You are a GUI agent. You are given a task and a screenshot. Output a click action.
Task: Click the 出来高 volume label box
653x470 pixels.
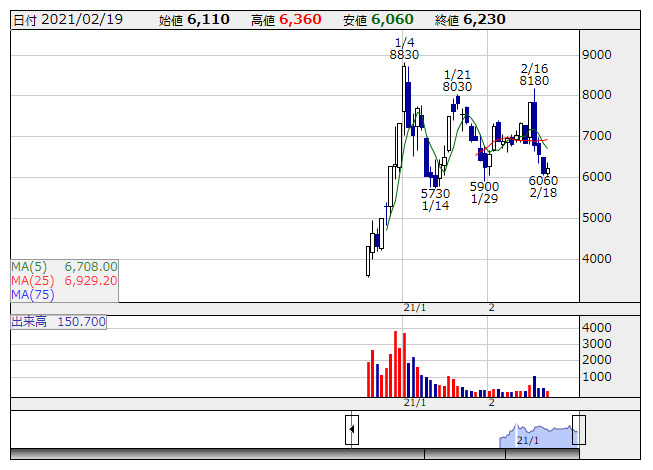coord(58,322)
